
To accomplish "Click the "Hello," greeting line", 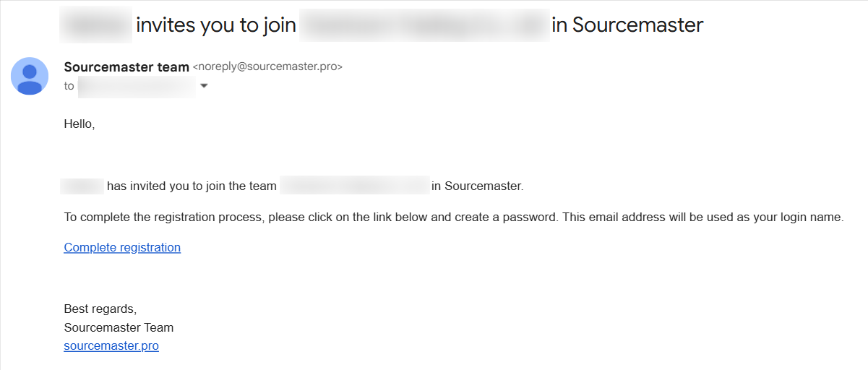I will pyautogui.click(x=80, y=124).
